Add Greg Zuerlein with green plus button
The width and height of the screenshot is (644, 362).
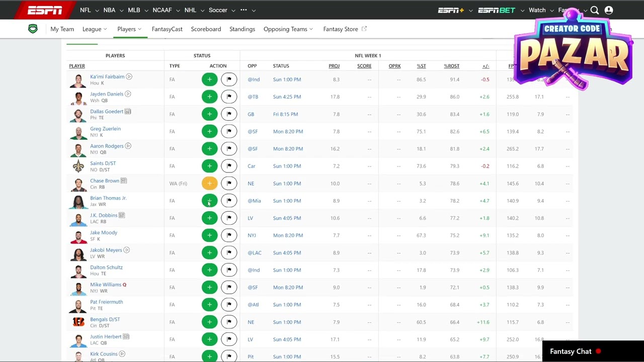point(209,131)
